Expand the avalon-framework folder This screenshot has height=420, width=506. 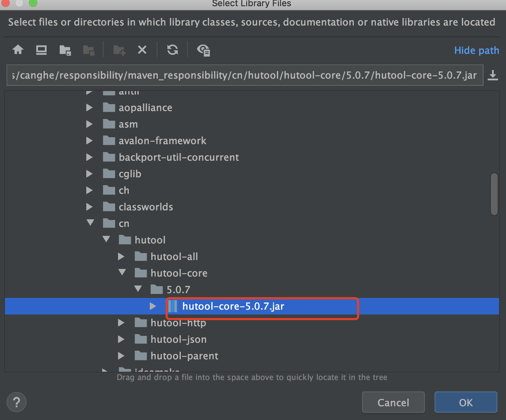click(89, 141)
